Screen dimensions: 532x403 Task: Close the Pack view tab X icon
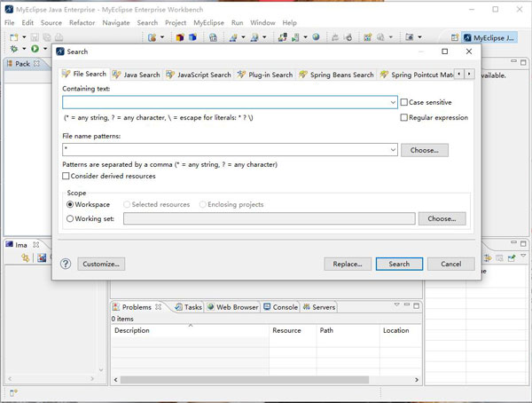tap(36, 64)
